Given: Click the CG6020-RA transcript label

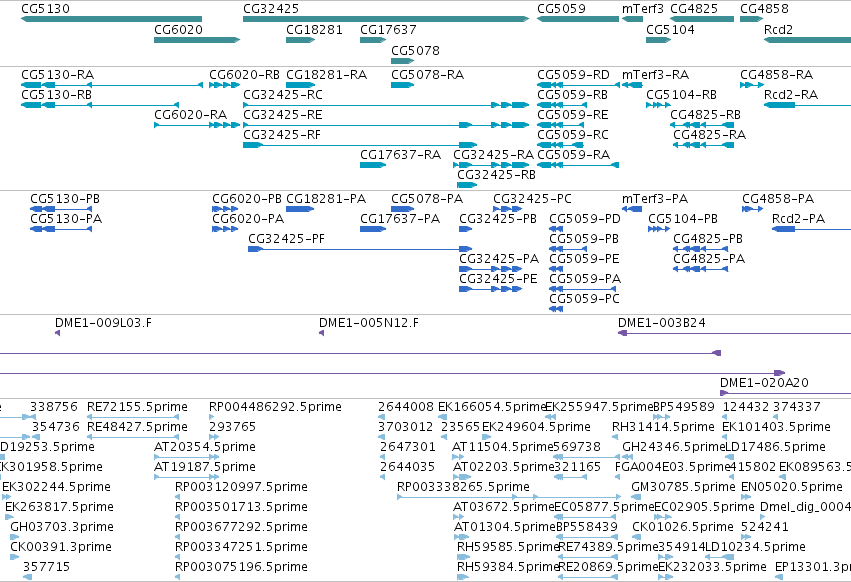Looking at the screenshot, I should 190,115.
